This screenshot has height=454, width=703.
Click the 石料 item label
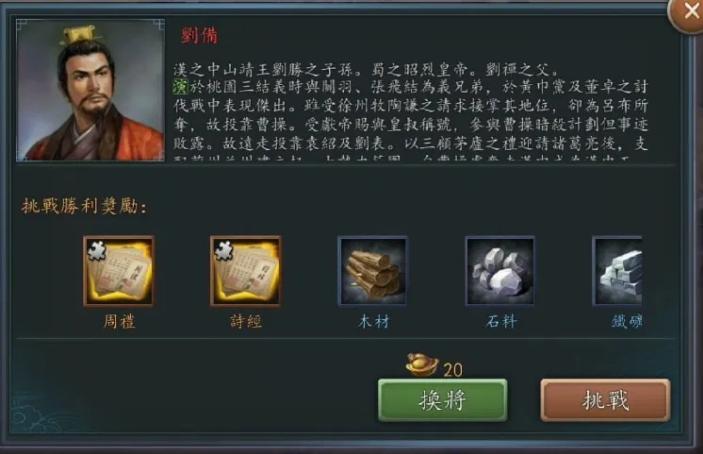tap(501, 322)
